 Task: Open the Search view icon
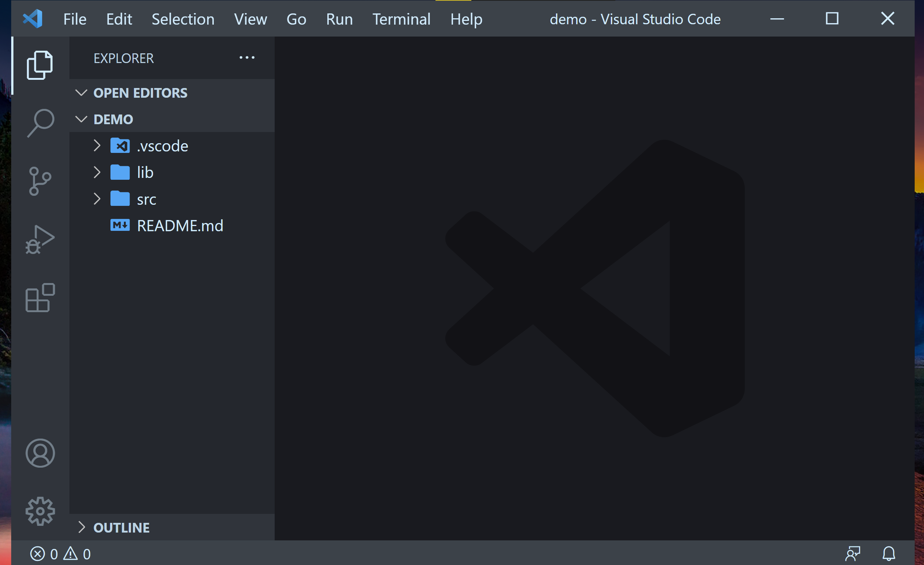pyautogui.click(x=41, y=123)
